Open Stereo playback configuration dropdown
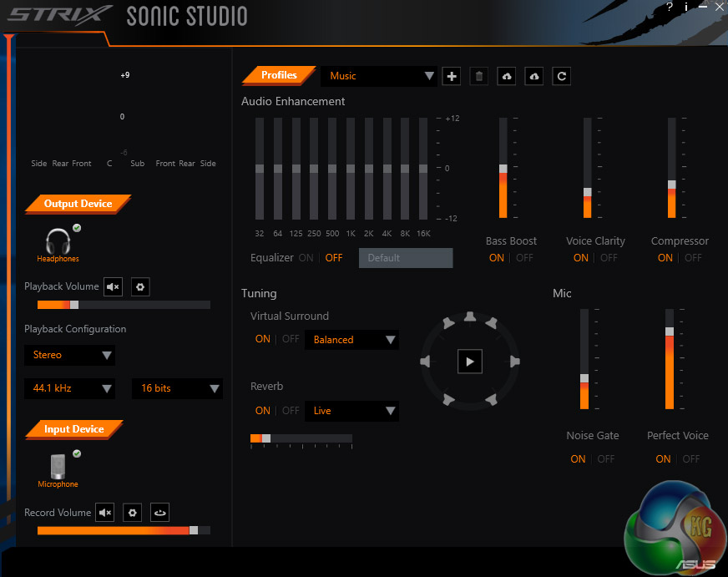This screenshot has width=728, height=577. coord(69,355)
